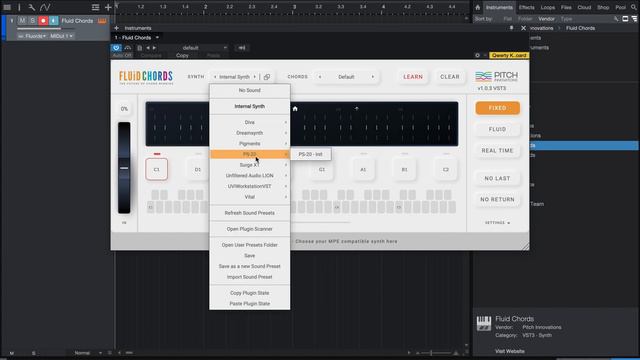Open browser list options icon
Image resolution: width=640 pixels, height=360 pixels.
634,19
